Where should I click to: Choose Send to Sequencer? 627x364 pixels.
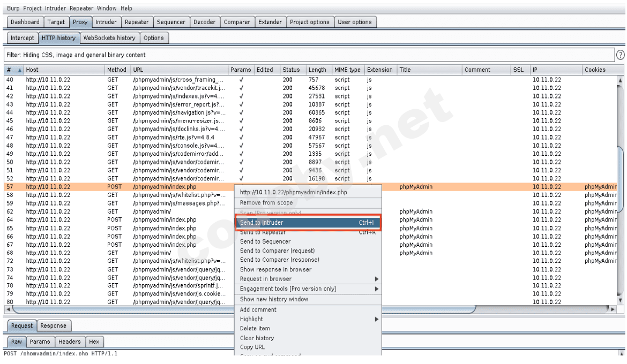307,242
